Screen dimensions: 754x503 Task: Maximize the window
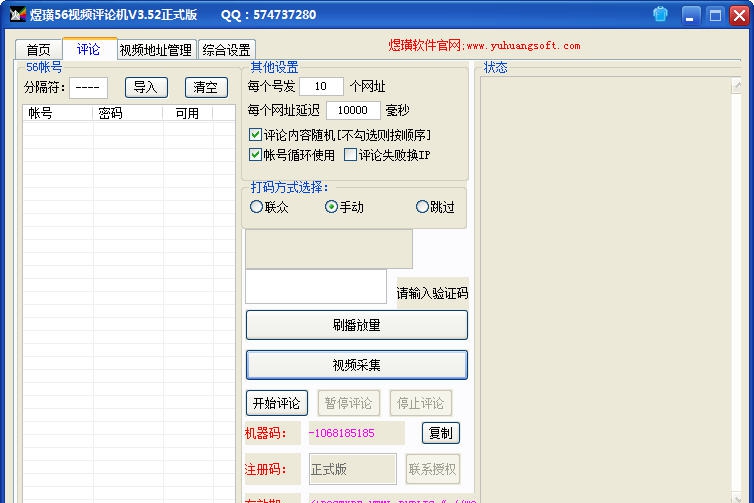click(x=715, y=15)
